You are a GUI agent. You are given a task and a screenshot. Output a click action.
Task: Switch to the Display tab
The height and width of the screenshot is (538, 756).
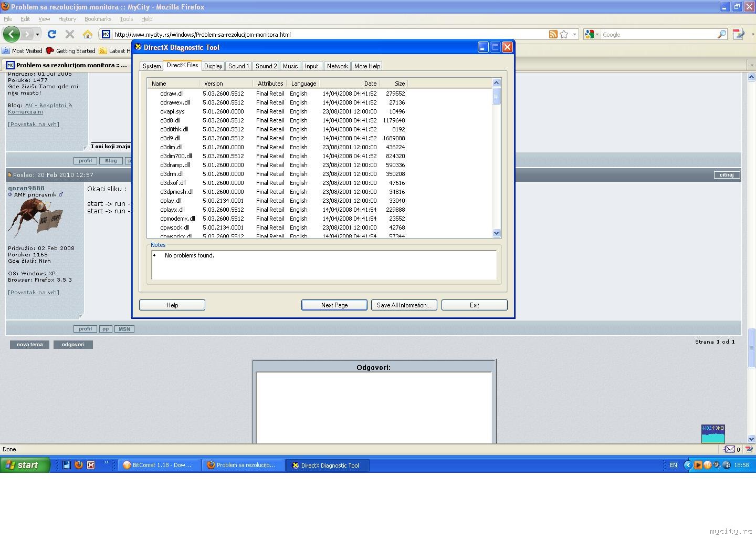(213, 66)
